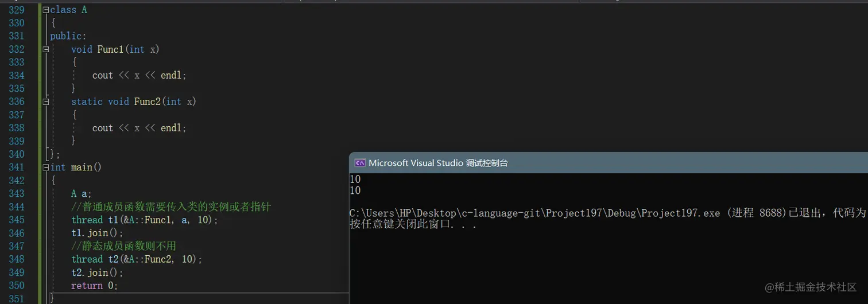Collapse the Func1 function block
The height and width of the screenshot is (304, 868).
pyautogui.click(x=46, y=49)
